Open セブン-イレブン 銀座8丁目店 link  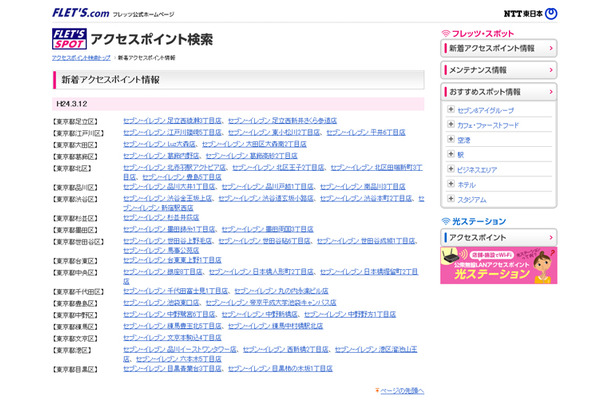click(163, 272)
